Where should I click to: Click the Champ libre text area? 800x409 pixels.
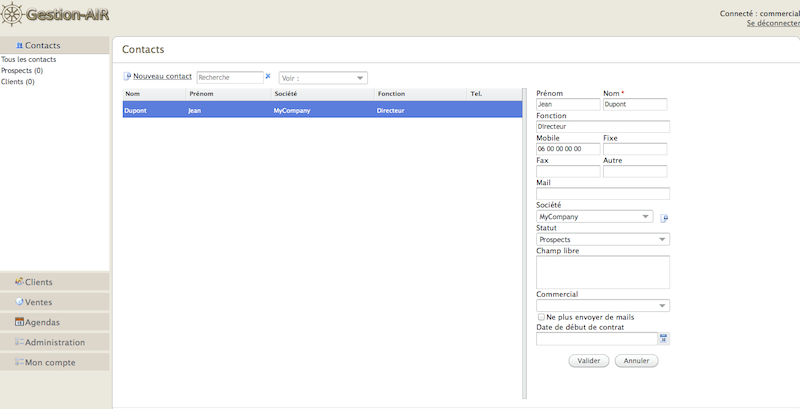tap(603, 272)
